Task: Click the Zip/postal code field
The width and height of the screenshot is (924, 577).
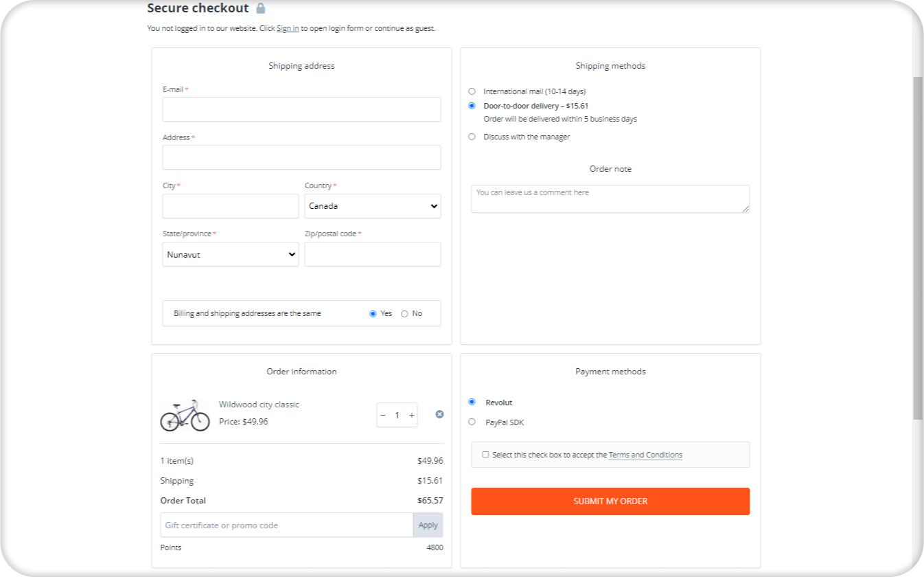Action: (x=373, y=254)
